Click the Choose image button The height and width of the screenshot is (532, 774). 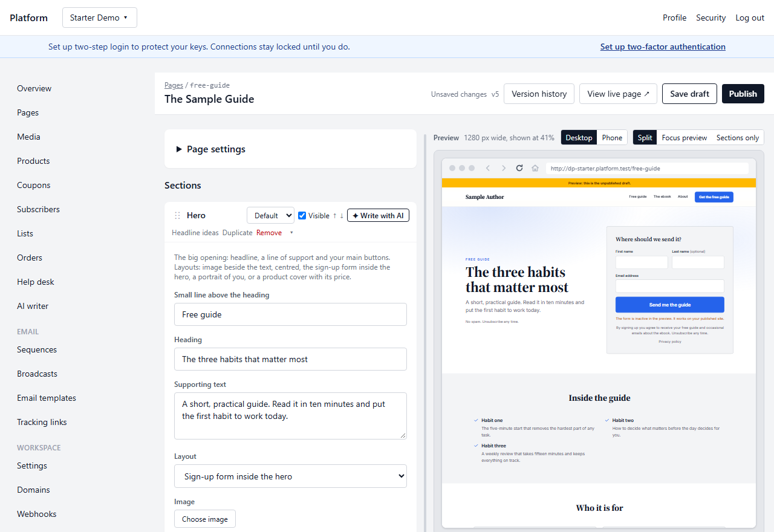(205, 519)
